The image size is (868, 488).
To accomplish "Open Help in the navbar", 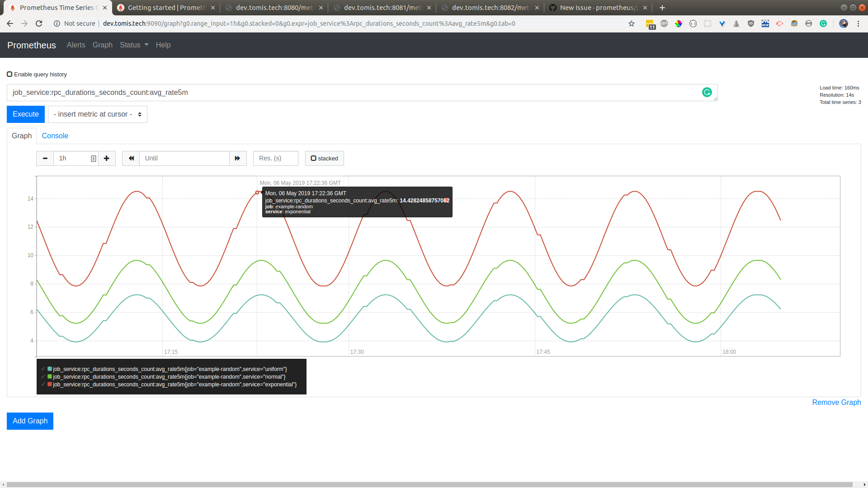I will 163,45.
